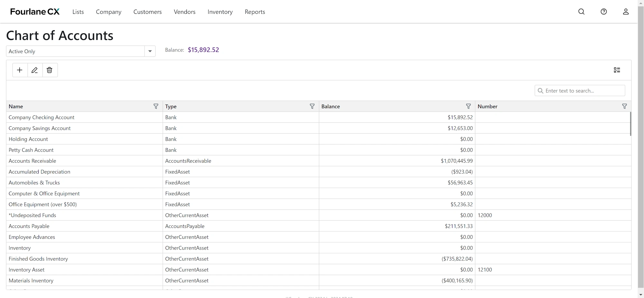This screenshot has height=298, width=644.
Task: Select Company Checking Account row
Action: 319,117
